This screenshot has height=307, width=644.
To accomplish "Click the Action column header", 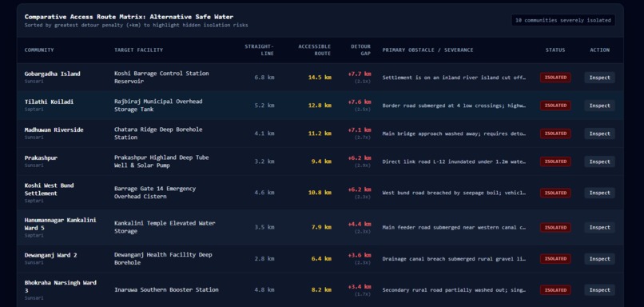I will [599, 50].
